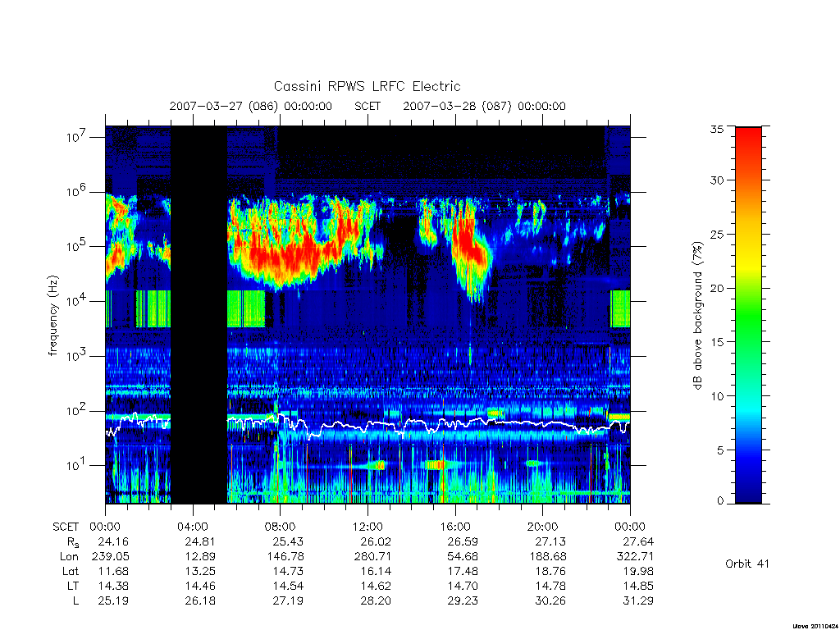
Task: Click the SCET row label below plot
Action: coord(66,527)
